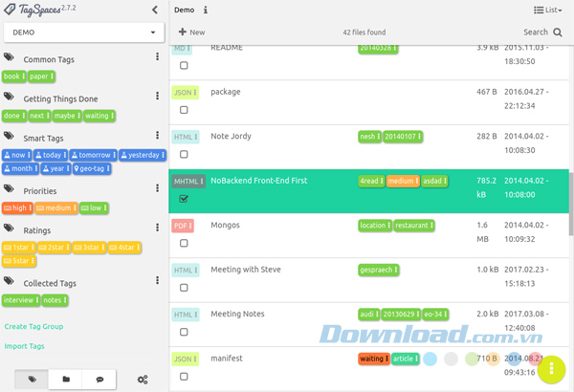Image resolution: width=574 pixels, height=392 pixels.
Task: Open the gespraech tag menu
Action: 396,271
